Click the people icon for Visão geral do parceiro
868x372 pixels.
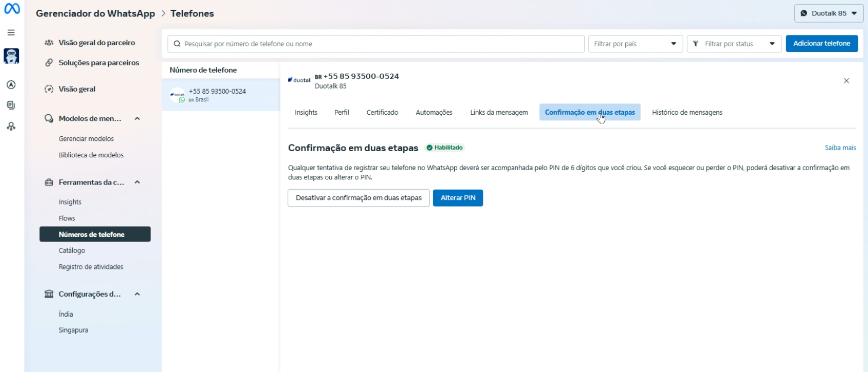[x=49, y=43]
